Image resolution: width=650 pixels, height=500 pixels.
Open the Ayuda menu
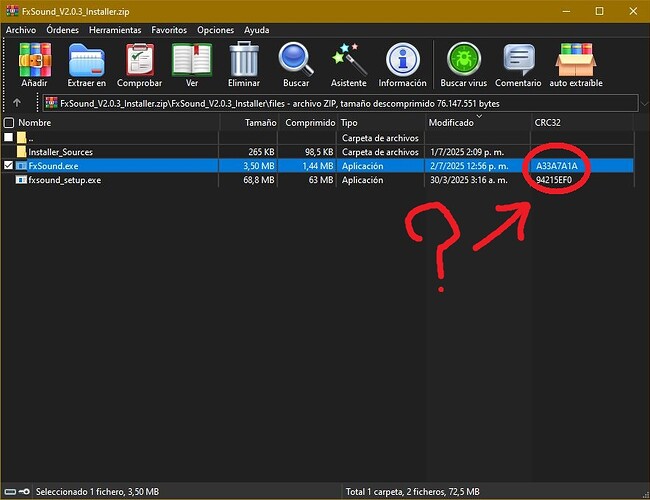point(257,30)
